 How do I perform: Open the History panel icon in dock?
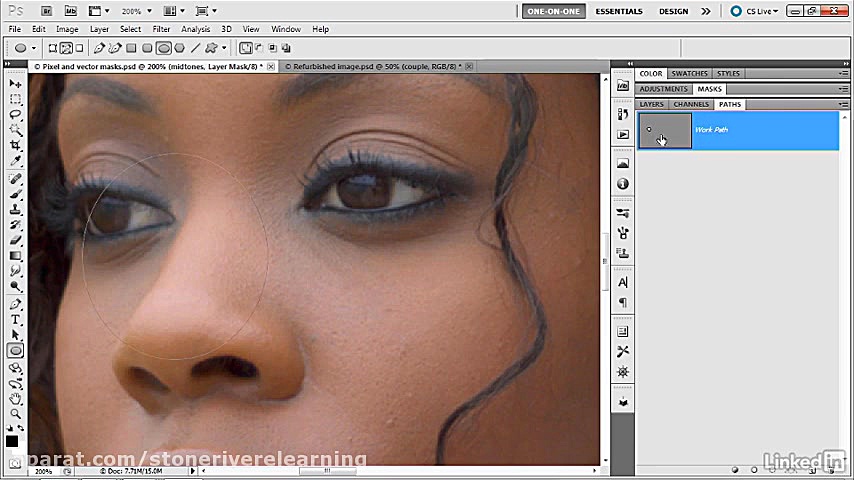623,114
